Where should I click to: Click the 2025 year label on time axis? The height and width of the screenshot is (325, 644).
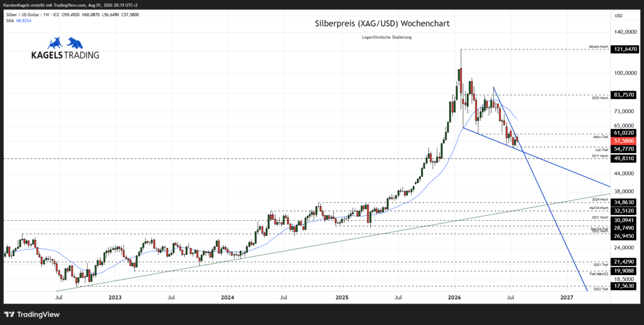click(342, 297)
